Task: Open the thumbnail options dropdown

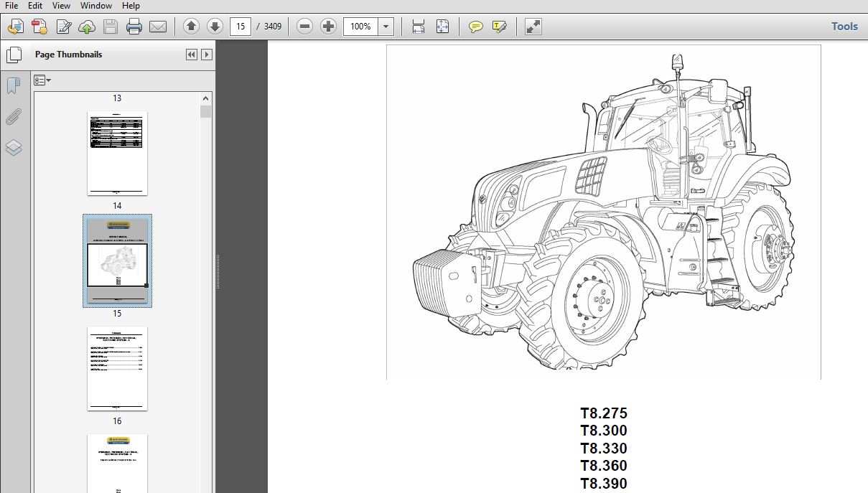Action: 42,80
